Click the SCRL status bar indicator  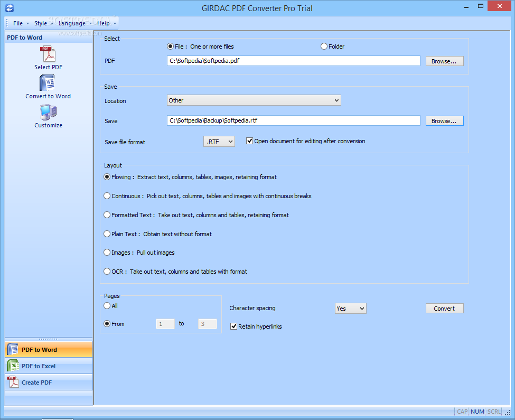pyautogui.click(x=494, y=412)
